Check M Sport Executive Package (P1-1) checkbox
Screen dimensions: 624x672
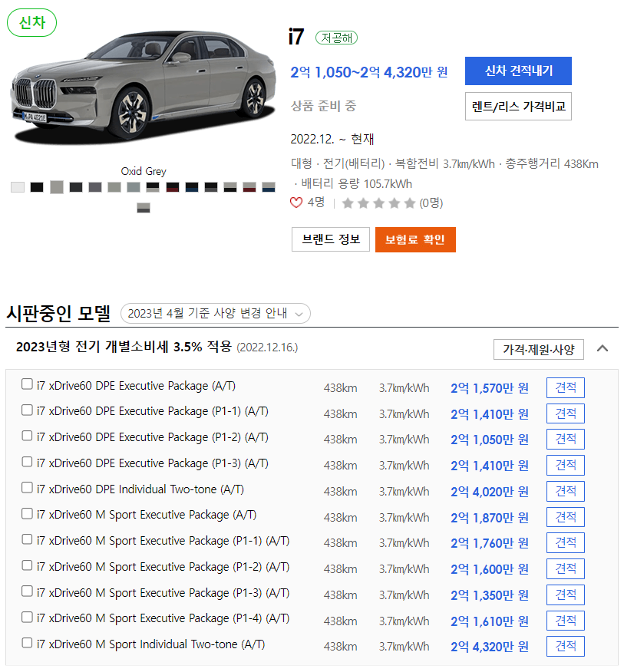pyautogui.click(x=27, y=539)
